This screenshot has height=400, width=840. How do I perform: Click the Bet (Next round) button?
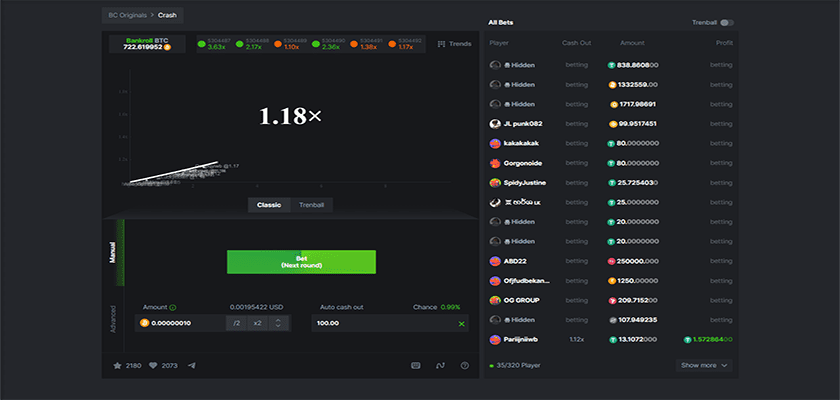coord(301,262)
